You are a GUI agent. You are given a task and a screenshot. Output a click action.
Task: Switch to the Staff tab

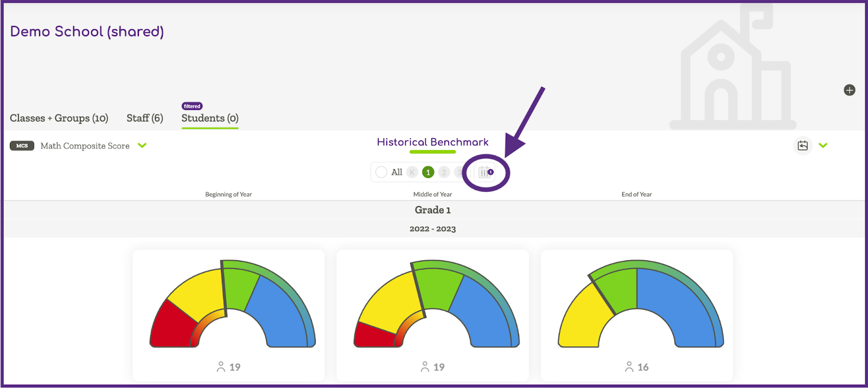coord(145,118)
